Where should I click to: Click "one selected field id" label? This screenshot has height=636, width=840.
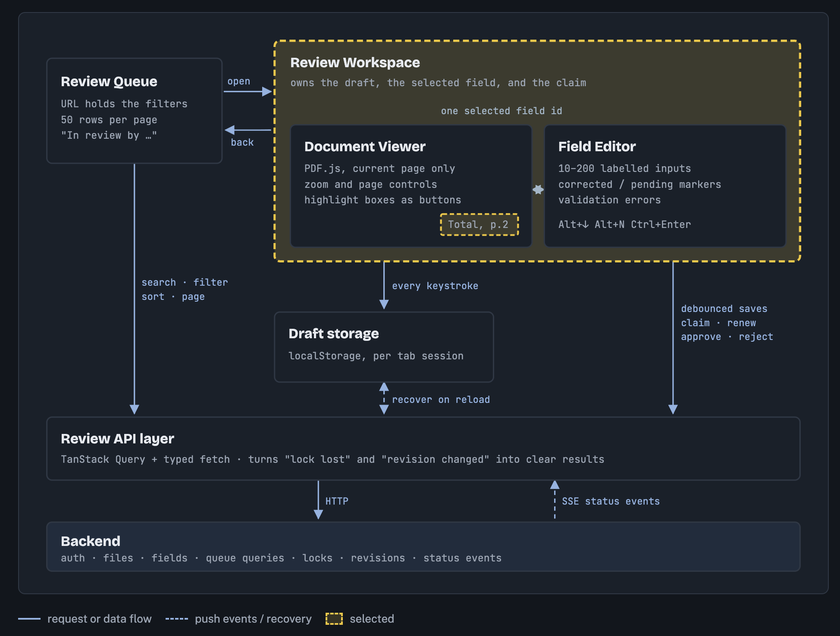501,111
